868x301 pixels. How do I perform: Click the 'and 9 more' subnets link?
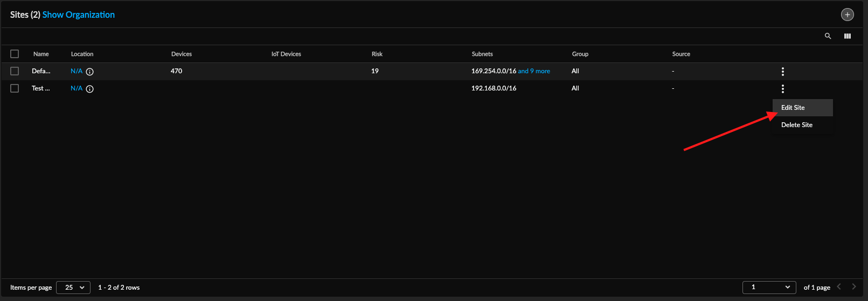[x=534, y=71]
